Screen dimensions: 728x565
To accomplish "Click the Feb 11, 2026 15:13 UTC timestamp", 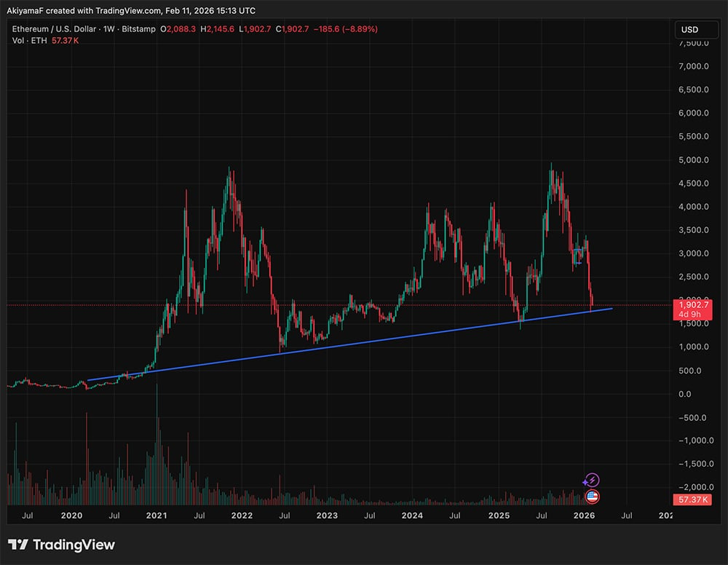I will point(210,10).
